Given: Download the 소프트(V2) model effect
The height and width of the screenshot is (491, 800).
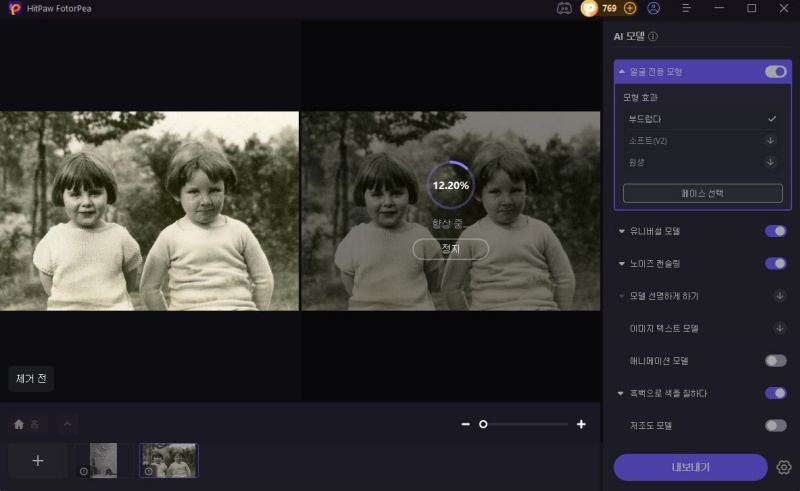Looking at the screenshot, I should pos(770,140).
